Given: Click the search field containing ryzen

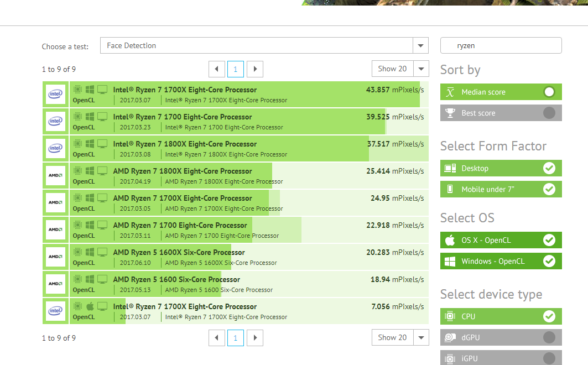Looking at the screenshot, I should [x=501, y=45].
